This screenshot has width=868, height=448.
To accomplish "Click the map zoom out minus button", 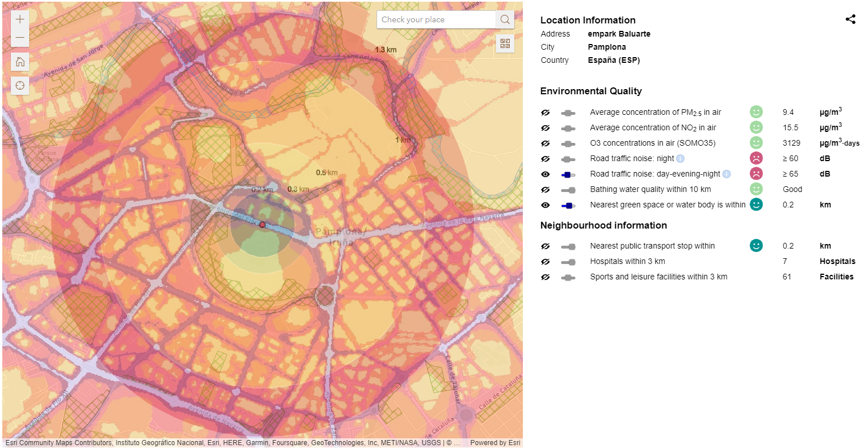I will [x=21, y=38].
